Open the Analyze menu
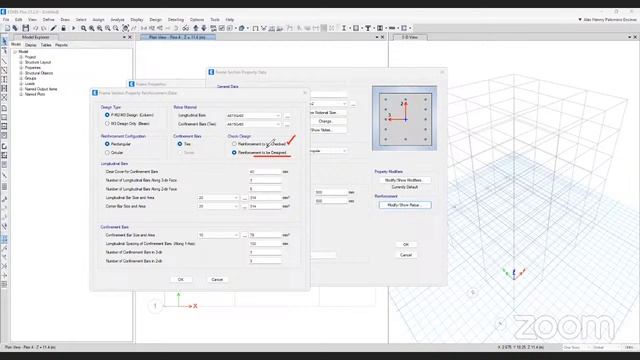Screen dimensions: 640x360 (117, 20)
